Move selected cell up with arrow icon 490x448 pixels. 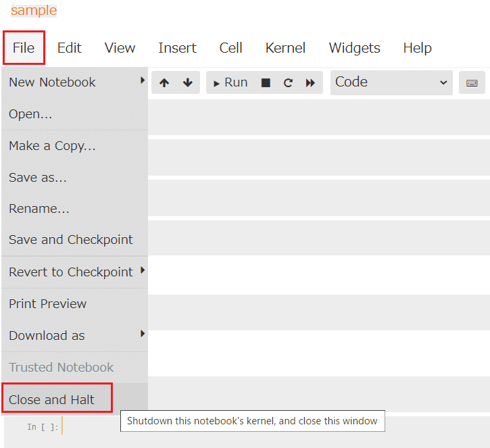[164, 83]
